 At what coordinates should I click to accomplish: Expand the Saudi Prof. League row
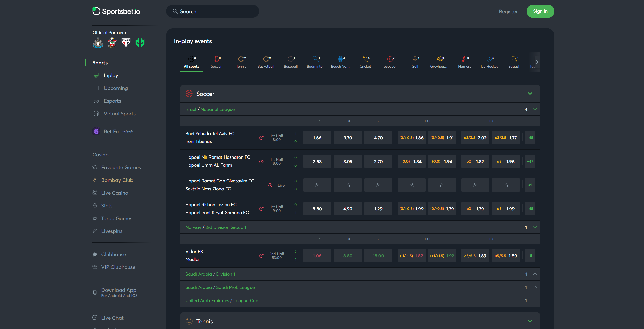[x=535, y=287]
